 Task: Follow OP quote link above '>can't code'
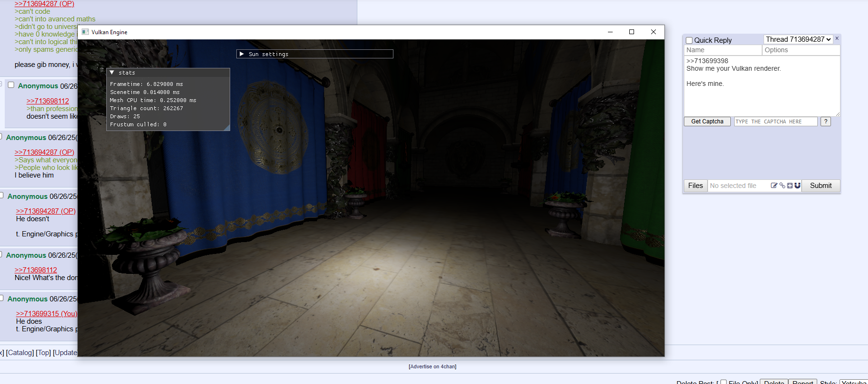pyautogui.click(x=44, y=4)
